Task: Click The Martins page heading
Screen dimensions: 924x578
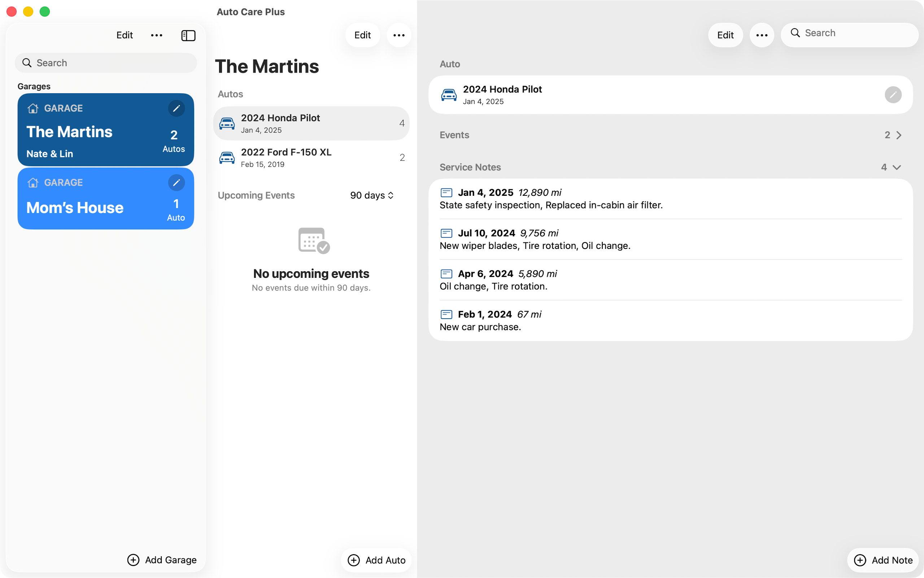Action: coord(267,66)
